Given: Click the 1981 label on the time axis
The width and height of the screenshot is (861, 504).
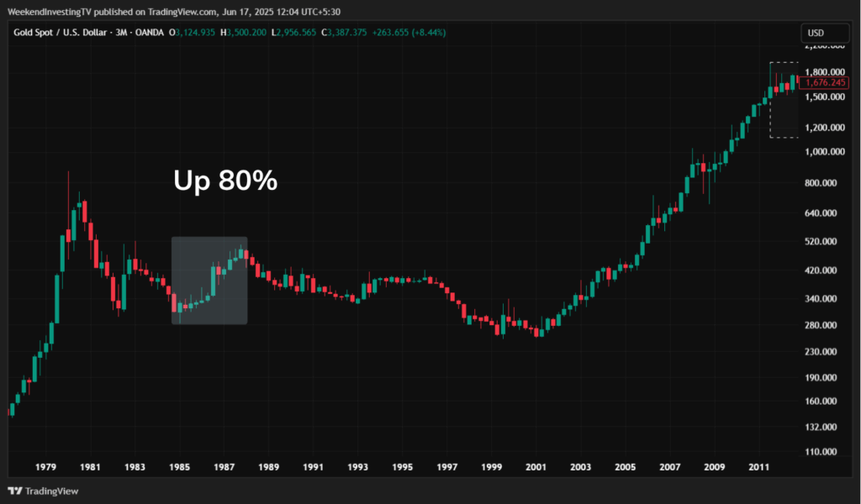Looking at the screenshot, I should pyautogui.click(x=90, y=467).
